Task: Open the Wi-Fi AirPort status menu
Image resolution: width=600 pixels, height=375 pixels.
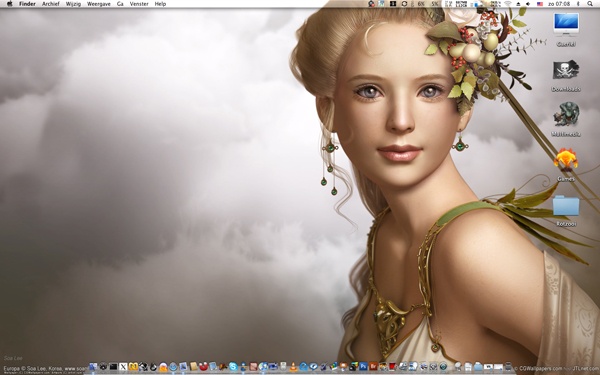Action: pyautogui.click(x=507, y=4)
